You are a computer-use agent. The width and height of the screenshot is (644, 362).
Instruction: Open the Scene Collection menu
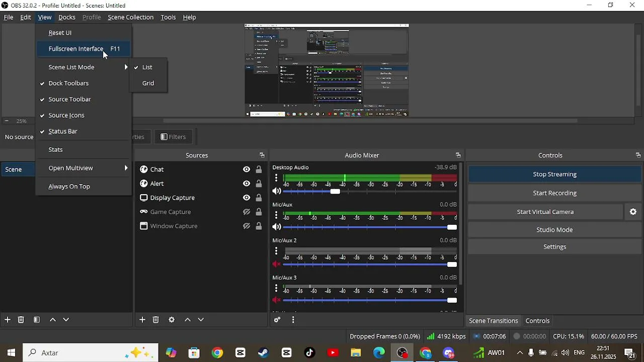(x=130, y=17)
